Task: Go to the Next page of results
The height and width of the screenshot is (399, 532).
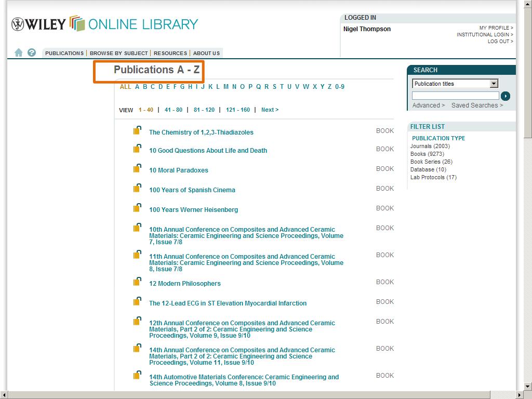Action: click(x=270, y=110)
